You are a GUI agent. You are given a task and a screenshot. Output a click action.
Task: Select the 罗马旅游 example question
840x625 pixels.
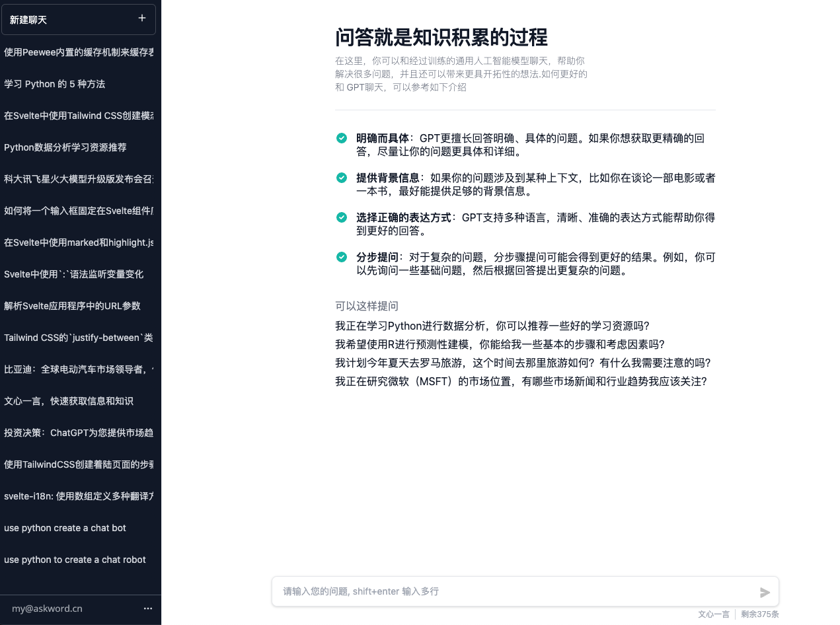pos(523,363)
